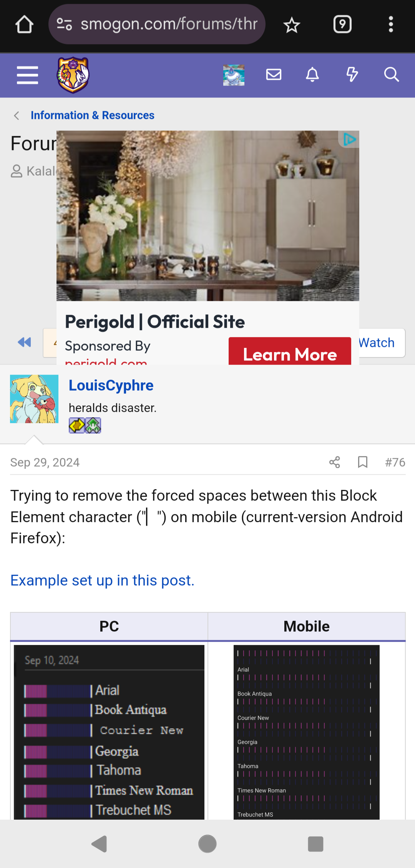Open the browser three-dot menu
Image resolution: width=415 pixels, height=868 pixels.
tap(391, 25)
